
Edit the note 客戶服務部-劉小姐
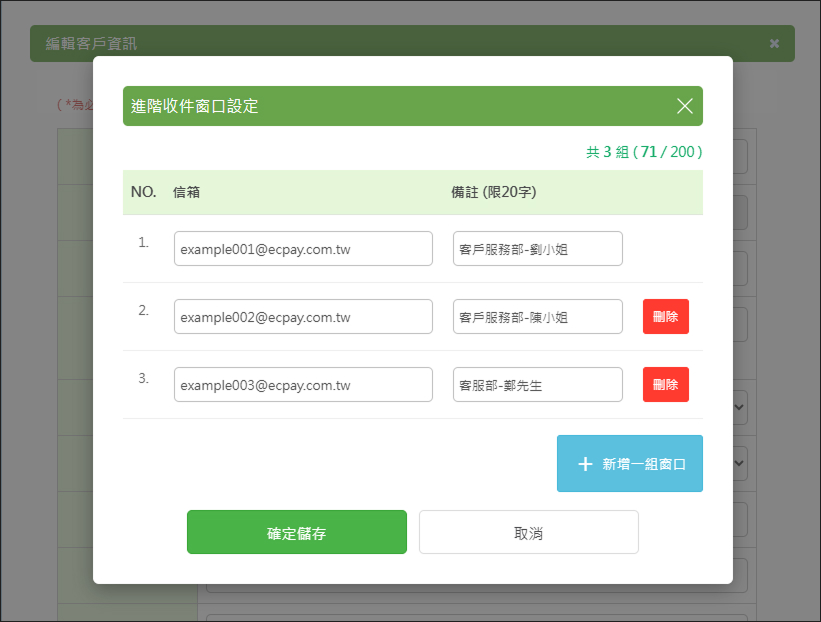[x=538, y=249]
